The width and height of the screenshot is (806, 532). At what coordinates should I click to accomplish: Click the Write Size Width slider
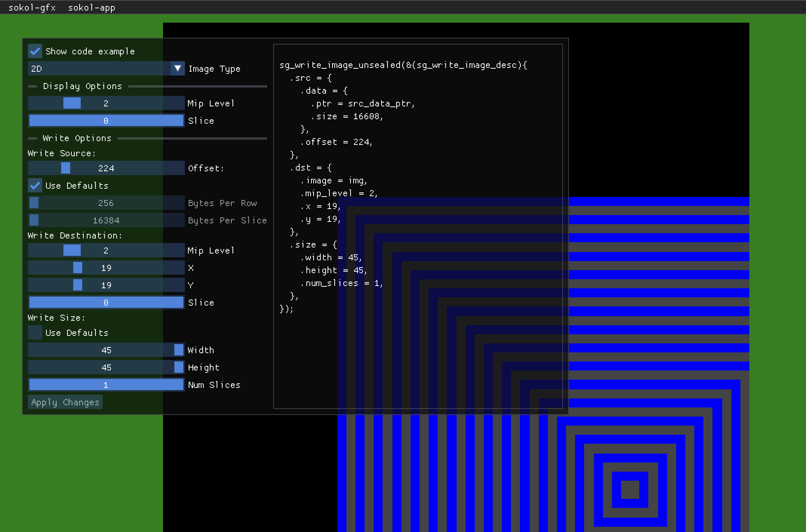pyautogui.click(x=106, y=350)
